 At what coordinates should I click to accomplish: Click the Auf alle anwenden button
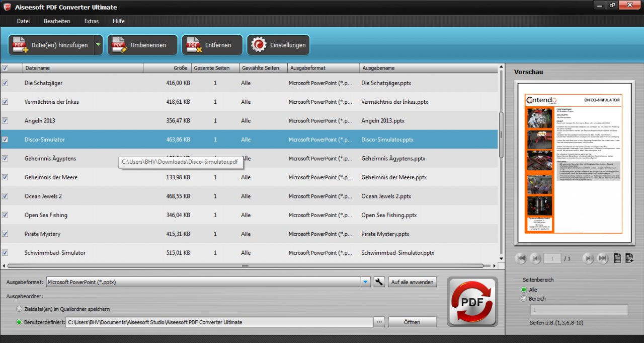pos(412,282)
